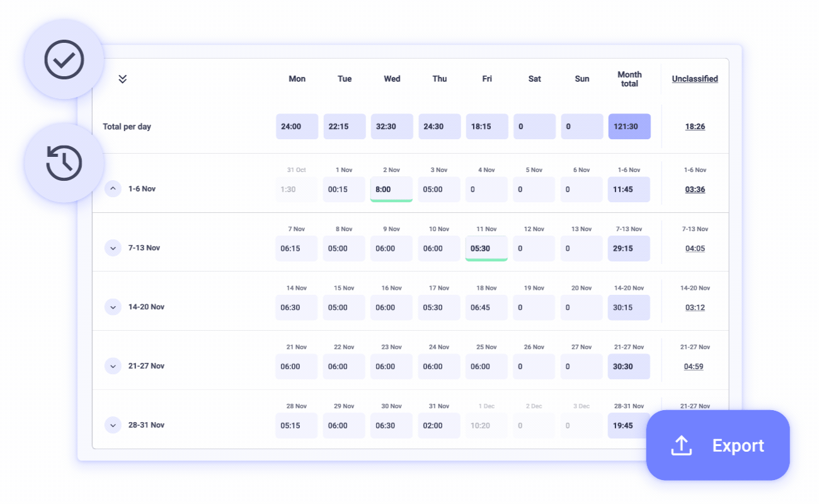Image resolution: width=819 pixels, height=504 pixels.
Task: Click the month total 121:30 cell
Action: pos(629,127)
